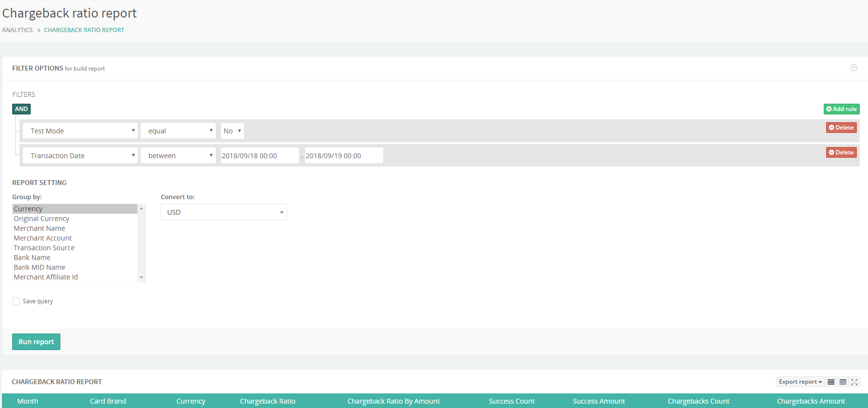Sort by Chargeback Ratio By Amount column
Screen dimensions: 868x408
(393, 401)
